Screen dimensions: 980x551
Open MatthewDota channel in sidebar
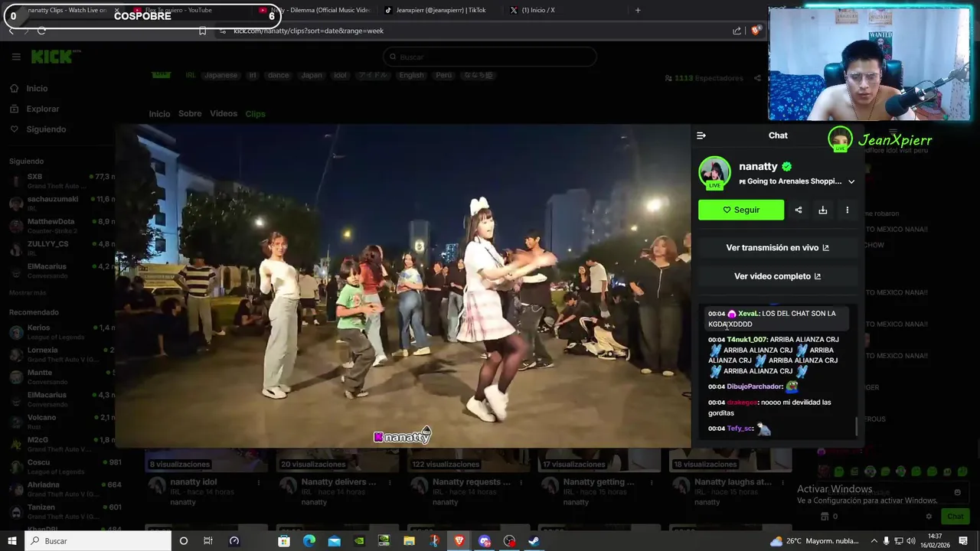[60, 226]
